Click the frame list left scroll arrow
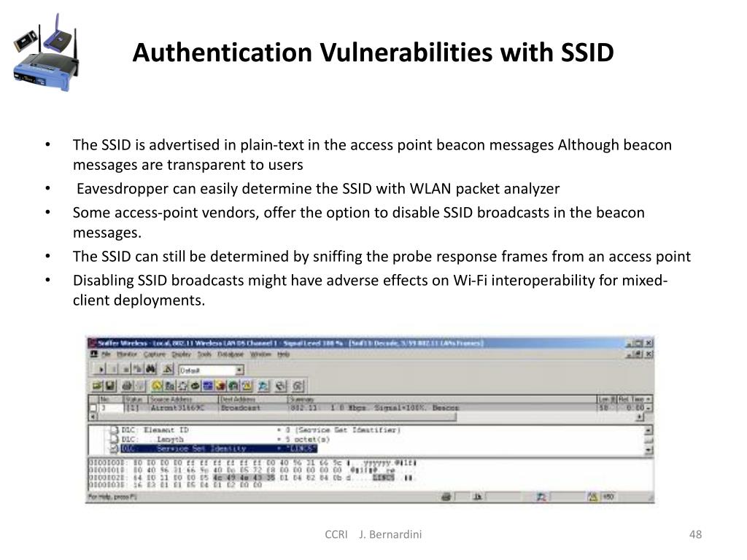 pyautogui.click(x=93, y=416)
